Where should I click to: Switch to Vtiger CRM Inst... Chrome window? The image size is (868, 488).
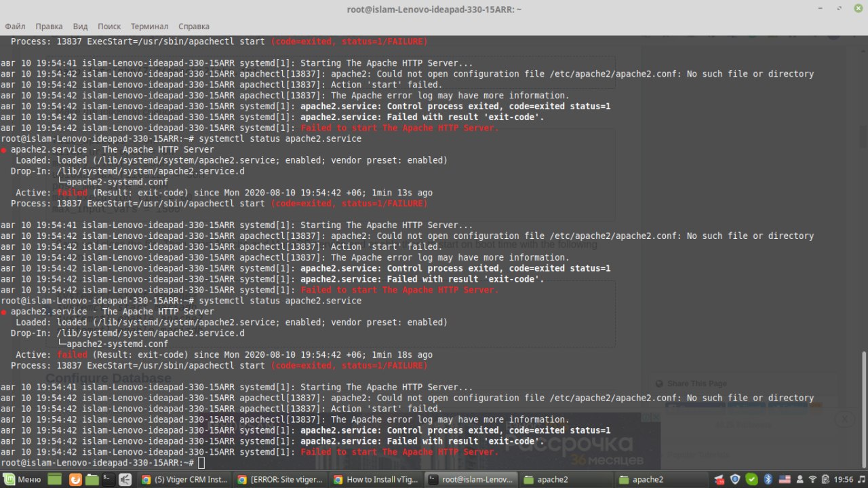184,480
